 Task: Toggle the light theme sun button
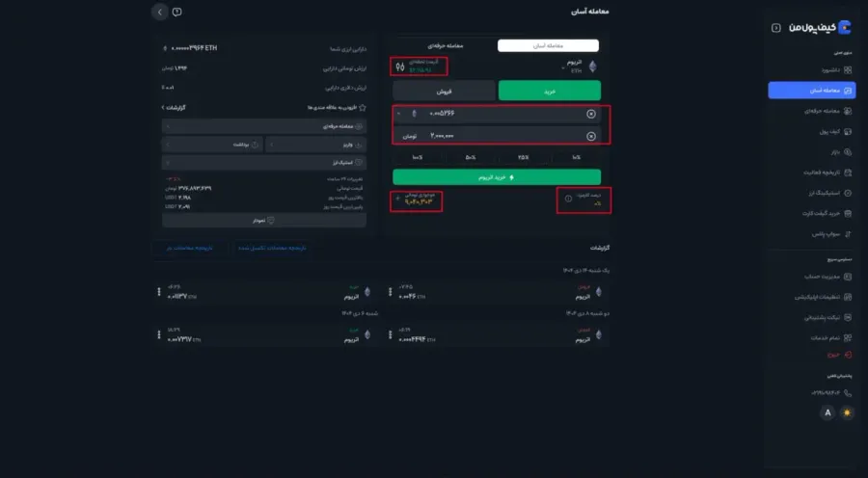coord(847,412)
